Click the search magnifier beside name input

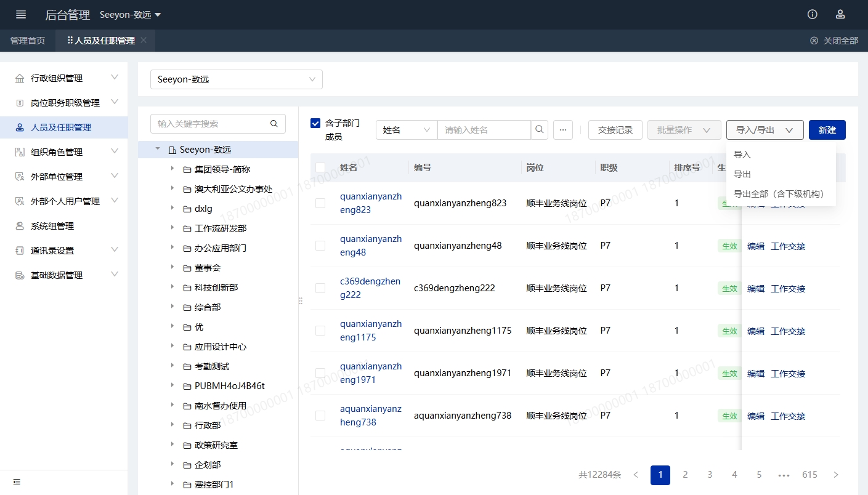pyautogui.click(x=539, y=130)
